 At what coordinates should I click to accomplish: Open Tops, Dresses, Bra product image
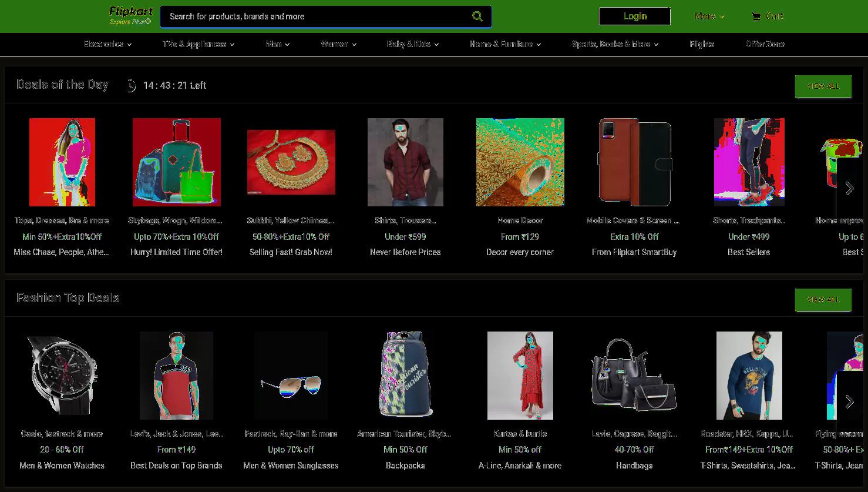click(62, 162)
